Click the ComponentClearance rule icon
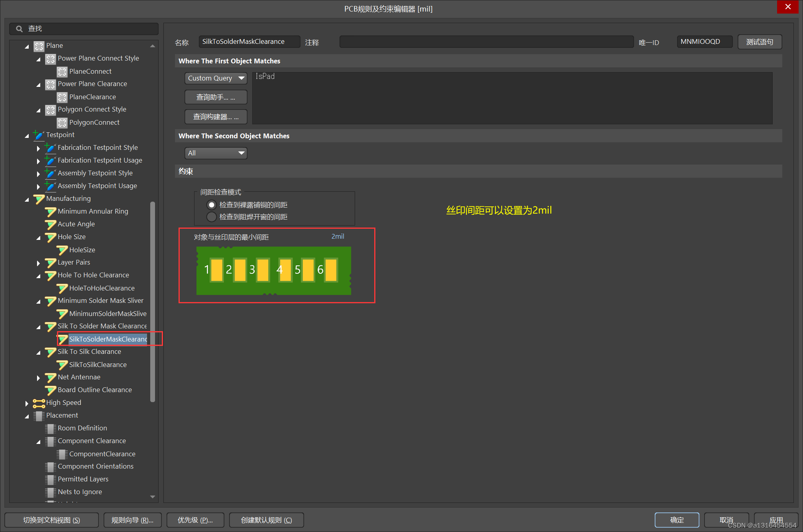 pos(62,454)
